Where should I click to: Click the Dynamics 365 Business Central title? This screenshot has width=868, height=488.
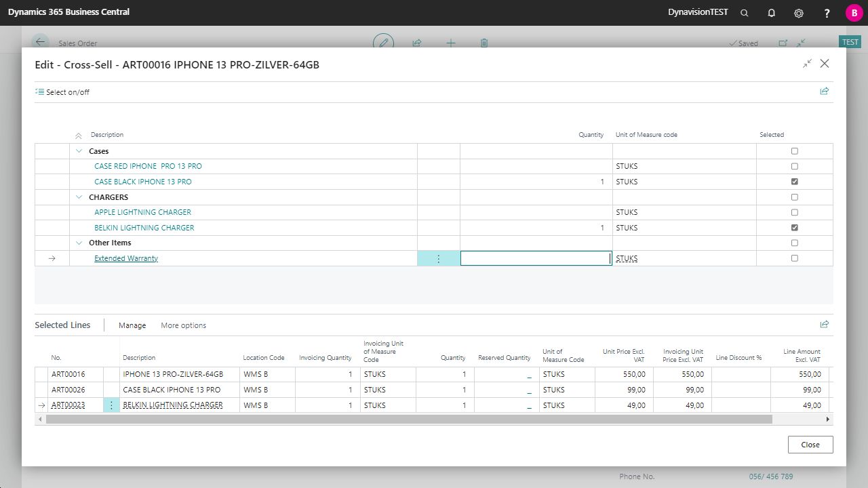pyautogui.click(x=68, y=12)
